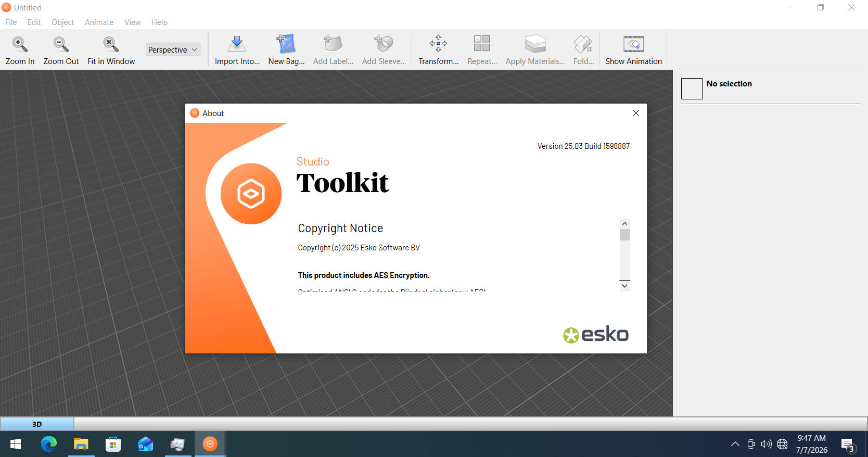Viewport: 868px width, 457px height.
Task: Click the Fold toolbar icon
Action: [x=583, y=44]
